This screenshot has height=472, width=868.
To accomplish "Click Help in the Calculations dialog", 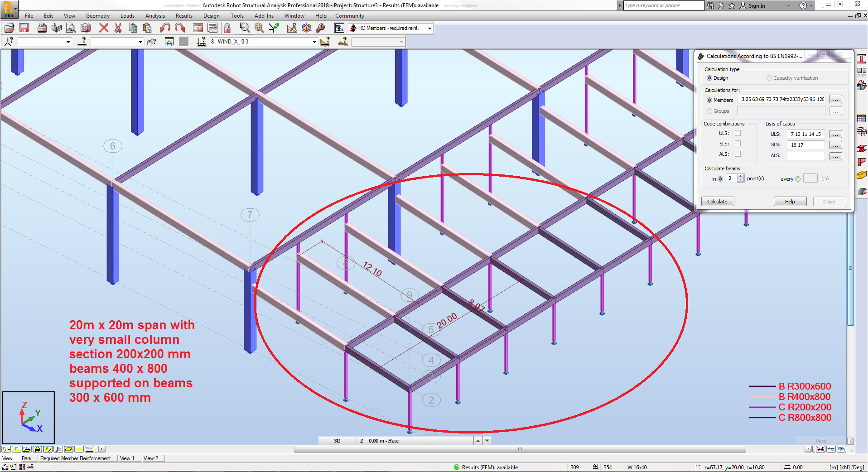I will pos(790,201).
